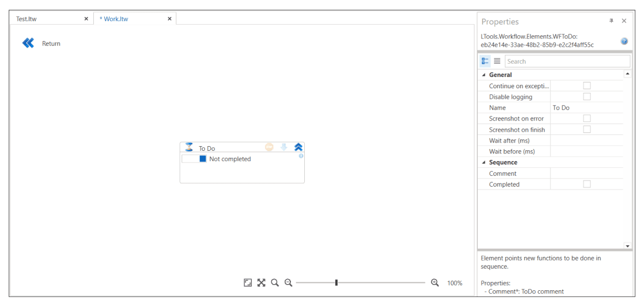
Task: Click the zoom in magnifier icon
Action: tap(435, 283)
